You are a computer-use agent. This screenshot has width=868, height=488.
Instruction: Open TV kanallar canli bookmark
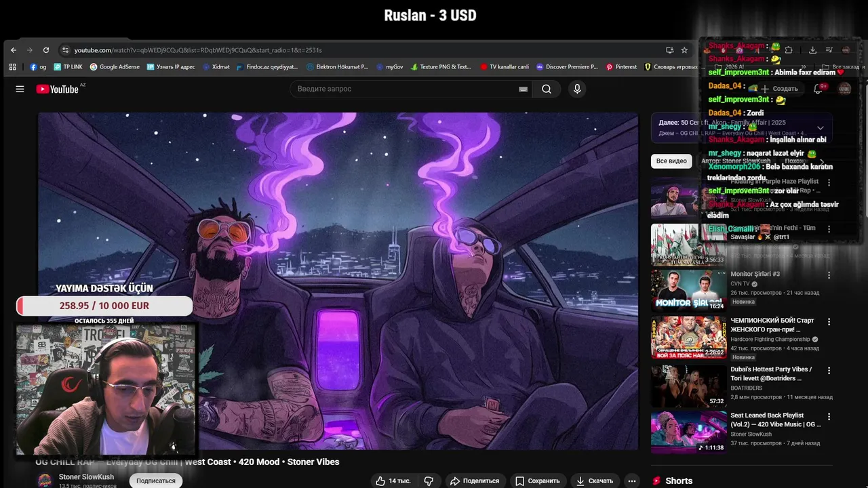click(505, 67)
